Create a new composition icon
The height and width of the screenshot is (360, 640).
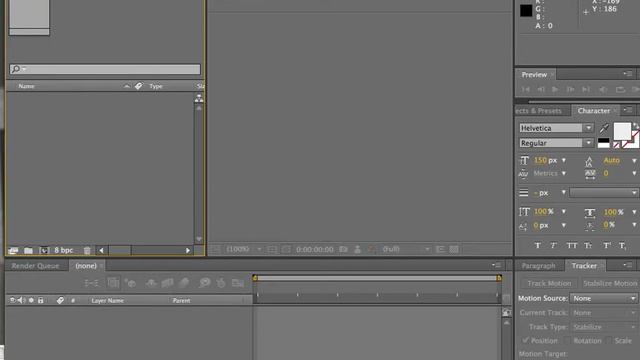(x=44, y=250)
